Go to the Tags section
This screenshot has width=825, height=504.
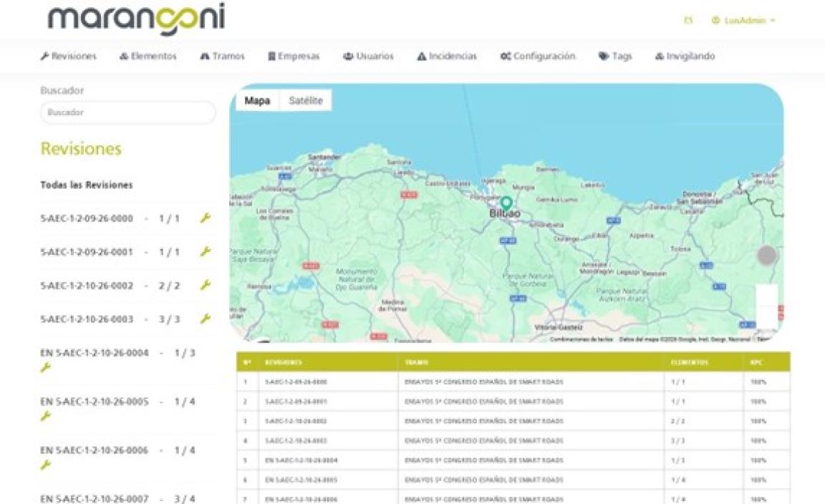pyautogui.click(x=615, y=56)
